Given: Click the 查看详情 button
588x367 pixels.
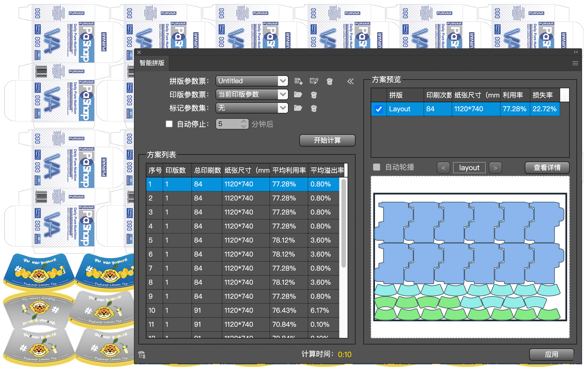Looking at the screenshot, I should (547, 167).
